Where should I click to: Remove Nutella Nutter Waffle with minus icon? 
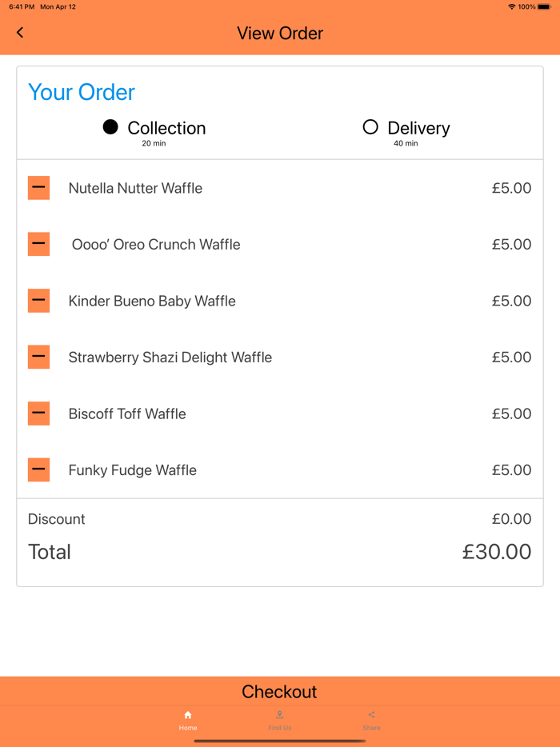[38, 188]
